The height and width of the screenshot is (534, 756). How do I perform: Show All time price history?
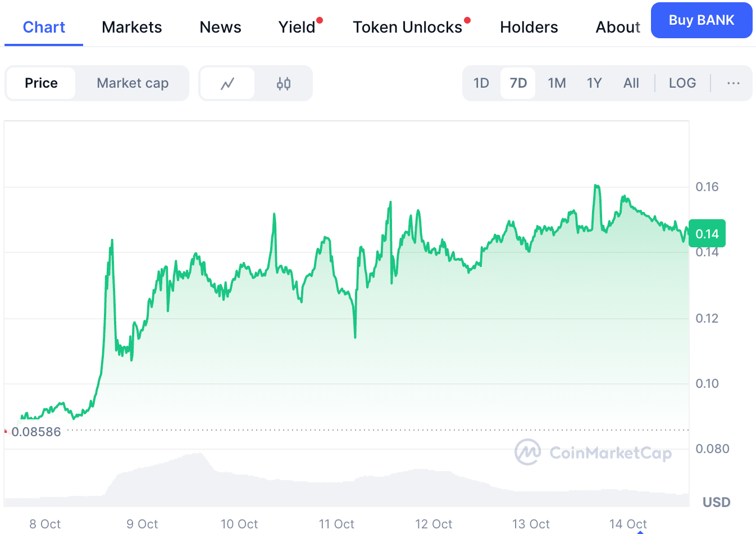(x=631, y=83)
